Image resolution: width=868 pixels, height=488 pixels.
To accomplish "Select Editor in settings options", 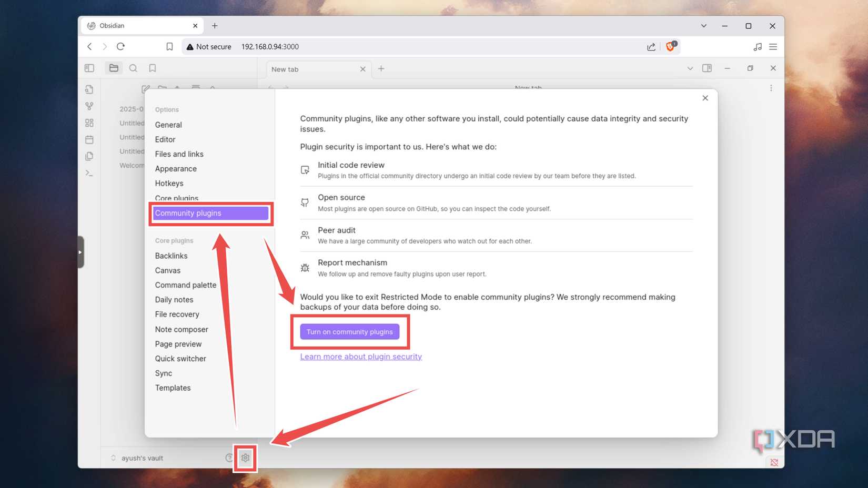I will [165, 140].
